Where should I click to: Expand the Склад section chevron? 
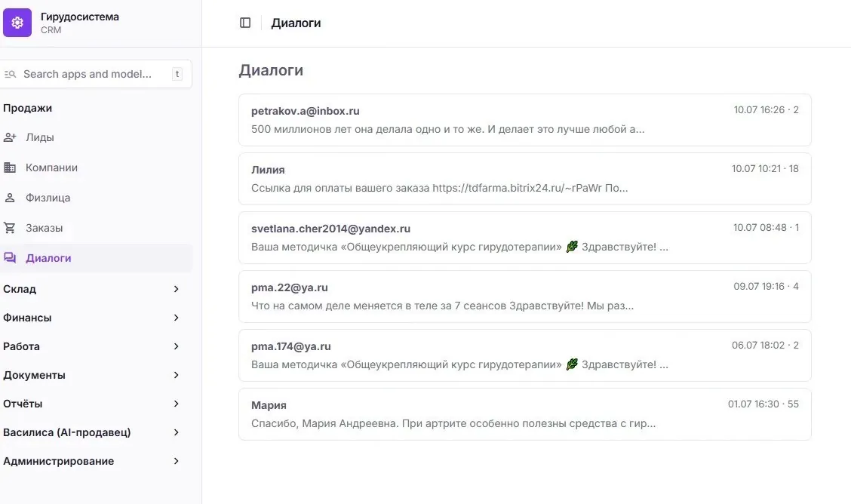click(176, 289)
